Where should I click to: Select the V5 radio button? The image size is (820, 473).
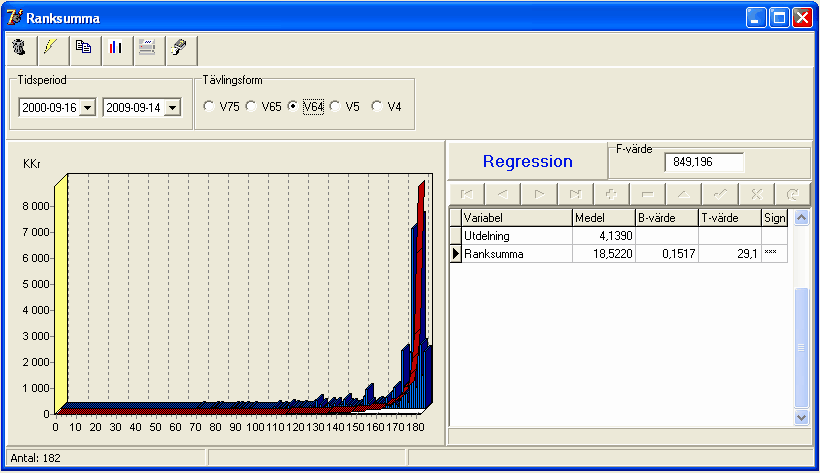point(335,106)
